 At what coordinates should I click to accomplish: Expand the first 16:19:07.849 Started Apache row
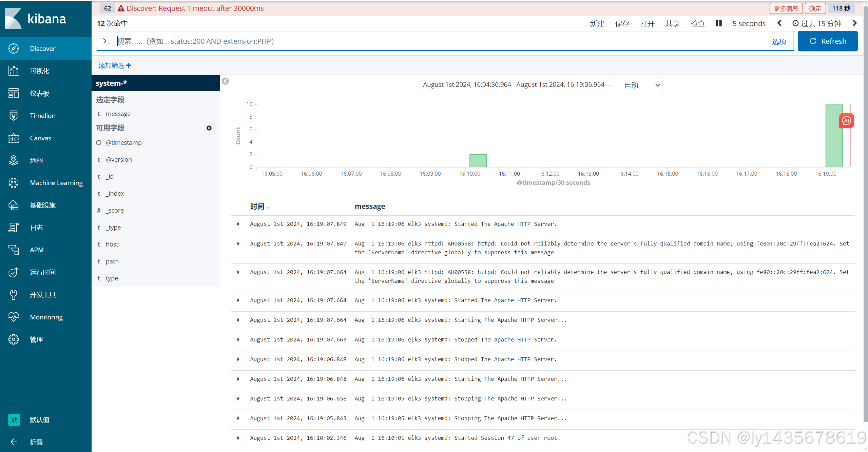(238, 224)
